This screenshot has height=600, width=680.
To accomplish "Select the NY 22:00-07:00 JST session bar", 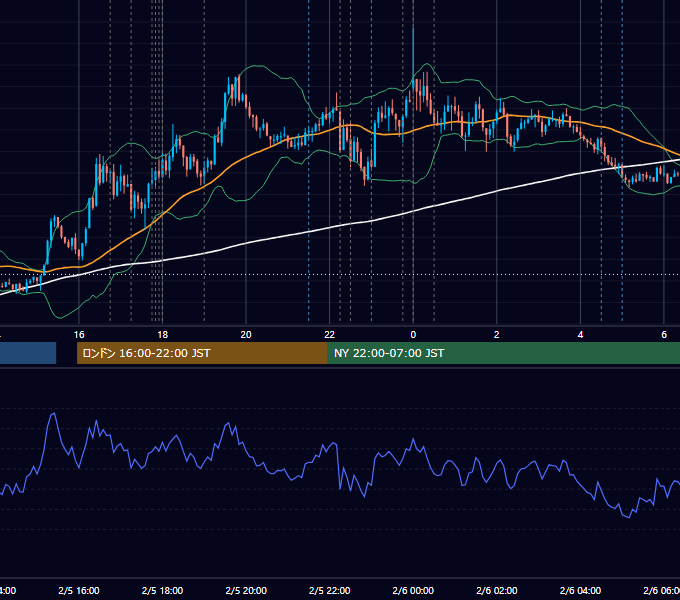I will click(503, 353).
